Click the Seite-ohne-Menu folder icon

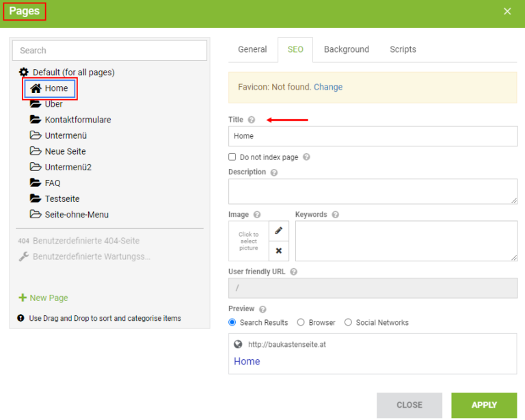(35, 214)
